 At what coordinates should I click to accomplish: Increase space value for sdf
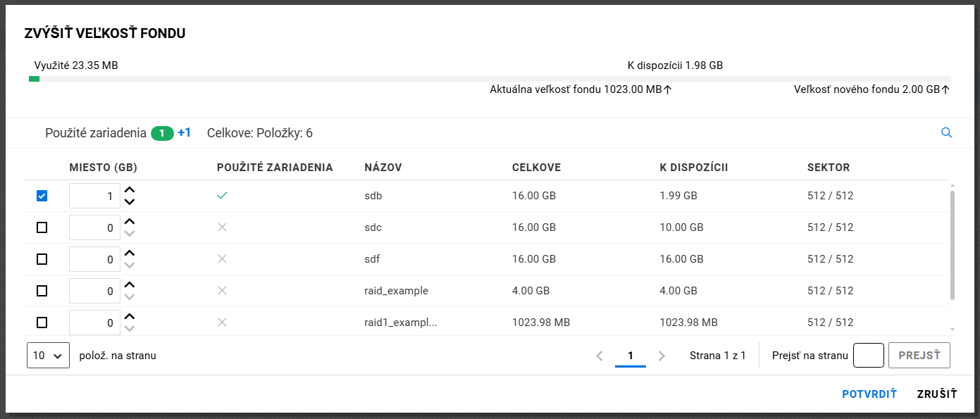(129, 253)
